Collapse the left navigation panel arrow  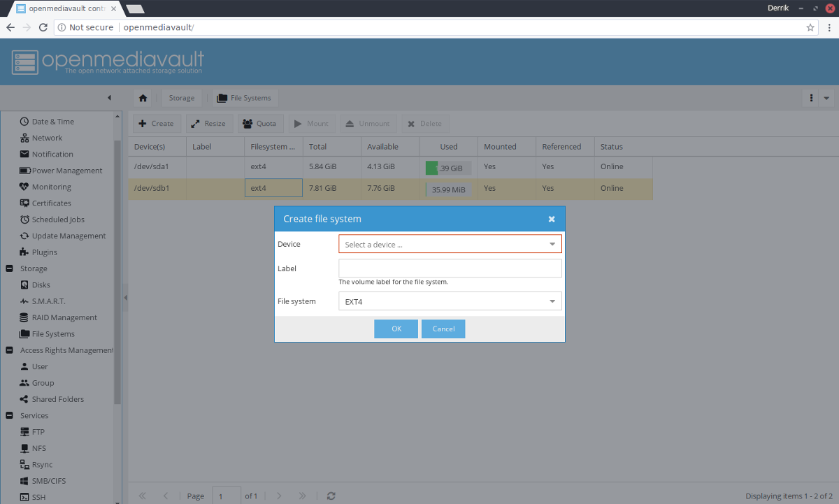click(x=109, y=98)
